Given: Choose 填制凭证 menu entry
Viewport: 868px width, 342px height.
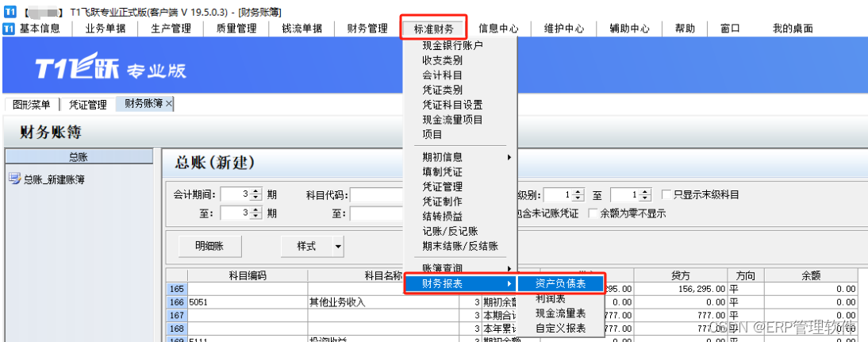Looking at the screenshot, I should pyautogui.click(x=442, y=172).
